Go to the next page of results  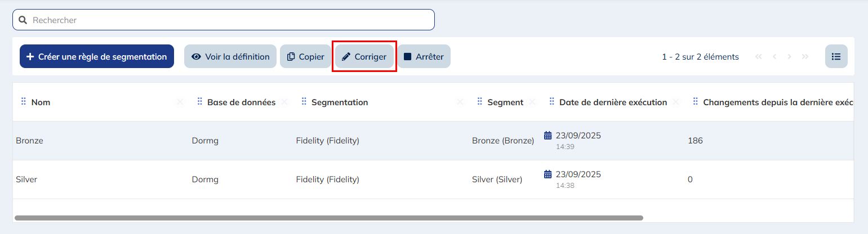[x=790, y=57]
